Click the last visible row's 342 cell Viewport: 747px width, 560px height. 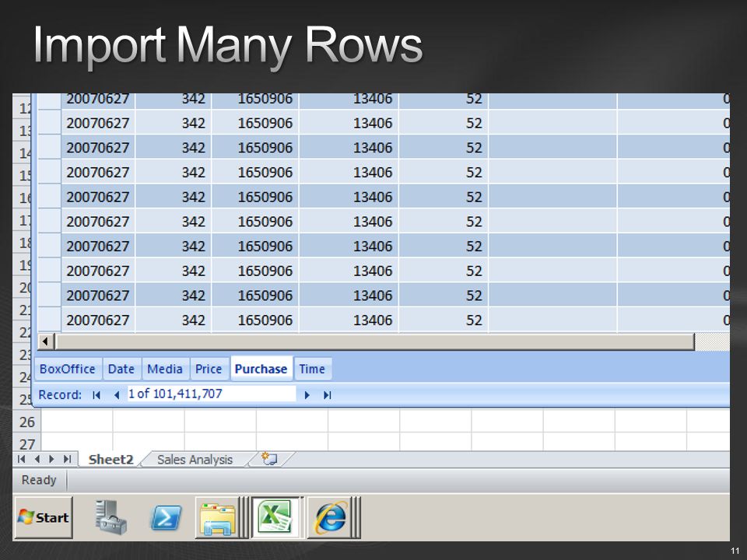[x=174, y=320]
